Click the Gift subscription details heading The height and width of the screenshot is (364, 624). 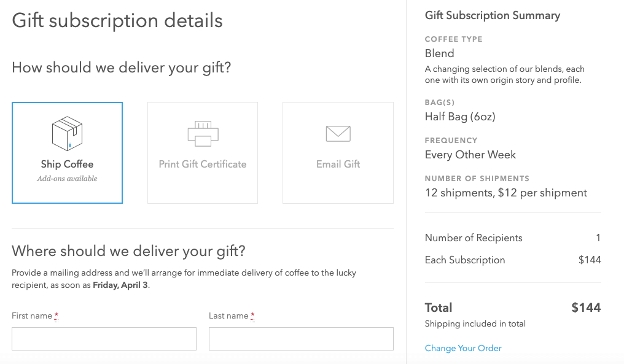pyautogui.click(x=117, y=21)
